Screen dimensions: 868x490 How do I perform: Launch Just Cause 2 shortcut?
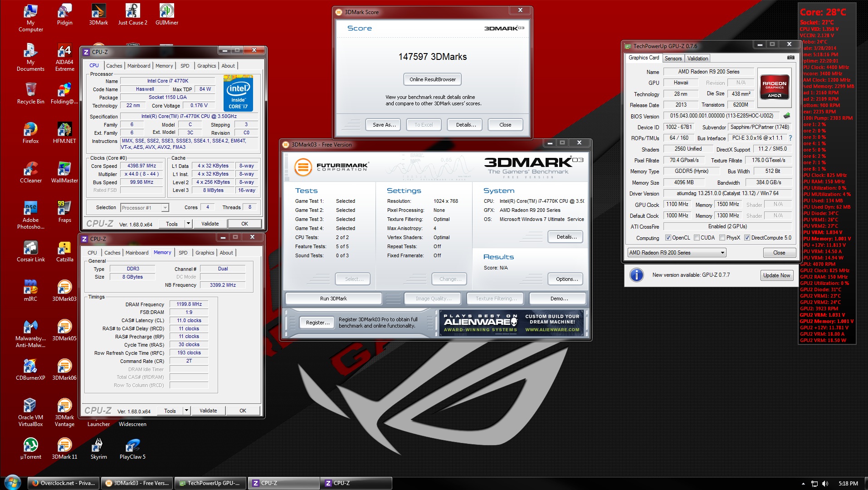132,15
